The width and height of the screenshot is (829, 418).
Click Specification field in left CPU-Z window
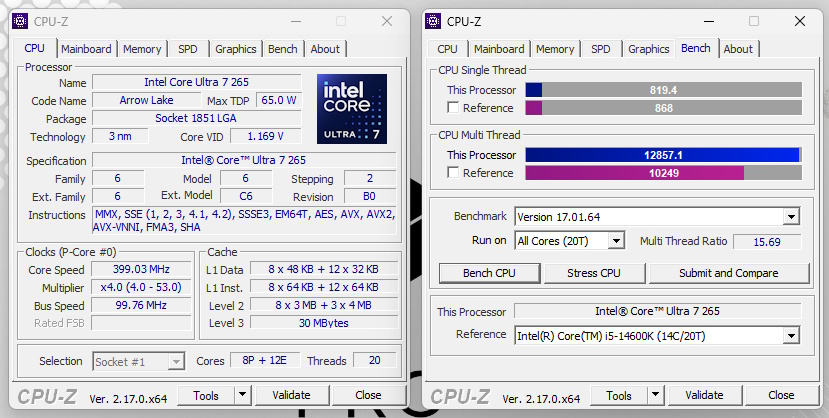pos(244,160)
